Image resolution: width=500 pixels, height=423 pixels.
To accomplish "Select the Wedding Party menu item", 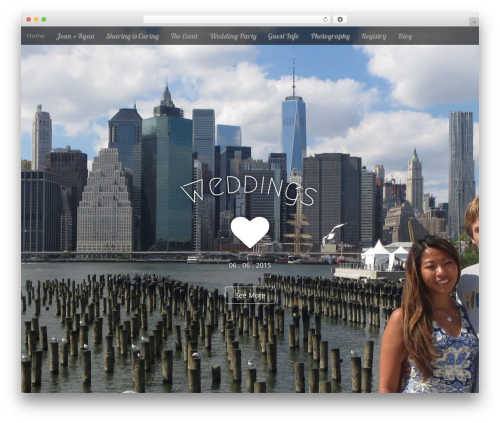I will tap(233, 36).
